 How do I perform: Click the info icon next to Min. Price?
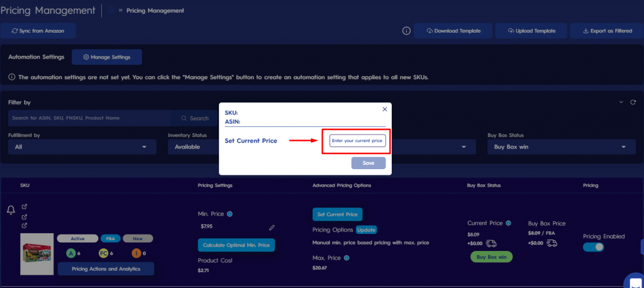pos(230,214)
